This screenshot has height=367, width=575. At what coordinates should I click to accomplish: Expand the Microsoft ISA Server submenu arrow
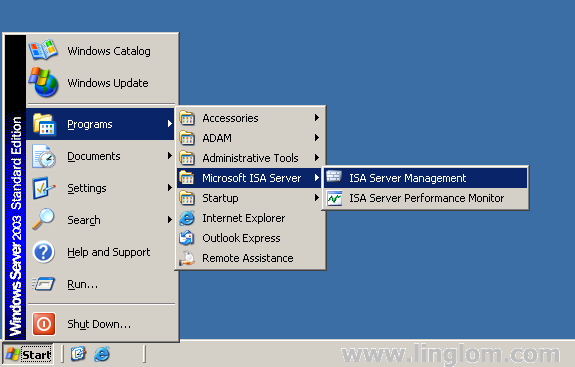point(317,178)
